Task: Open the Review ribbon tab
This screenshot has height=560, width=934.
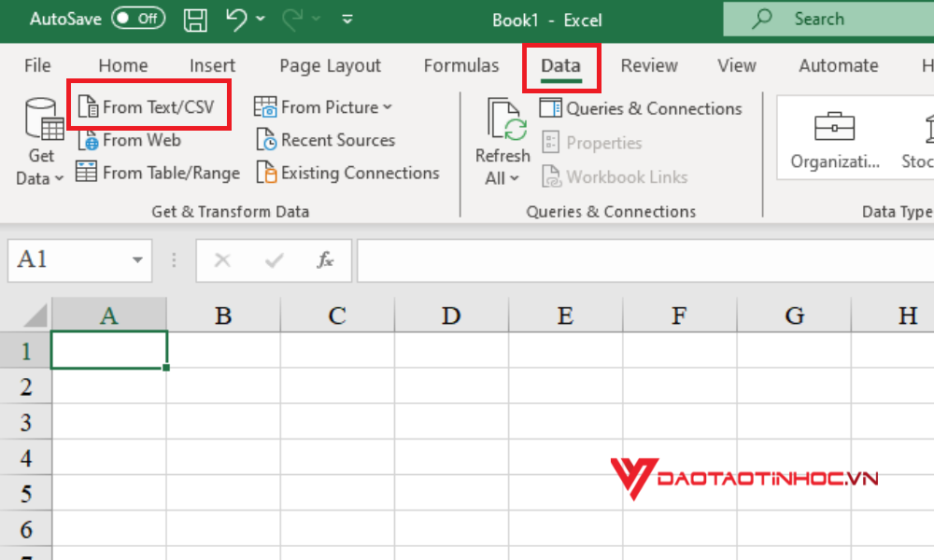Action: (649, 65)
